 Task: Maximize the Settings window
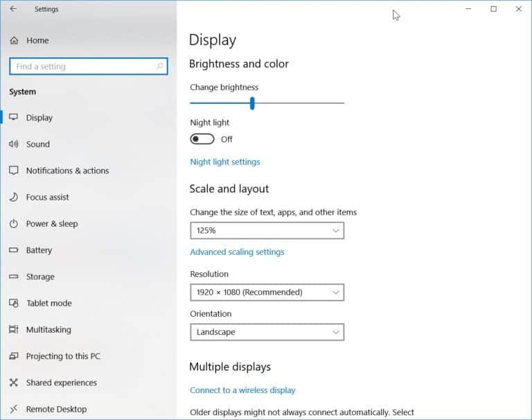[x=493, y=9]
